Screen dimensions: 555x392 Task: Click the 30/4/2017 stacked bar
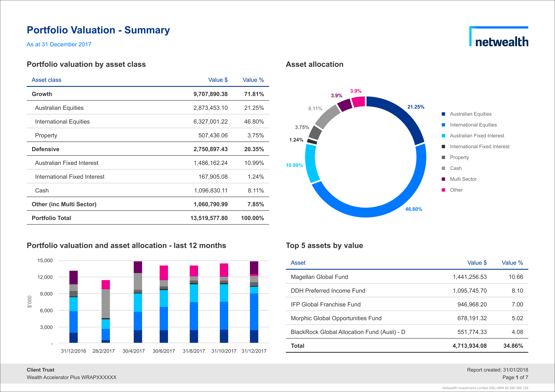[x=138, y=302]
